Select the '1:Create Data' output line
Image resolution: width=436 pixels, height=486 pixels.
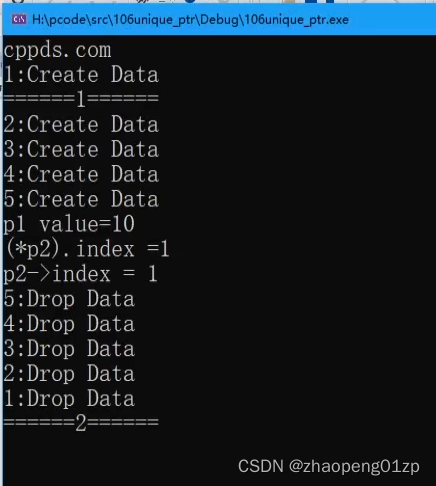pos(81,74)
